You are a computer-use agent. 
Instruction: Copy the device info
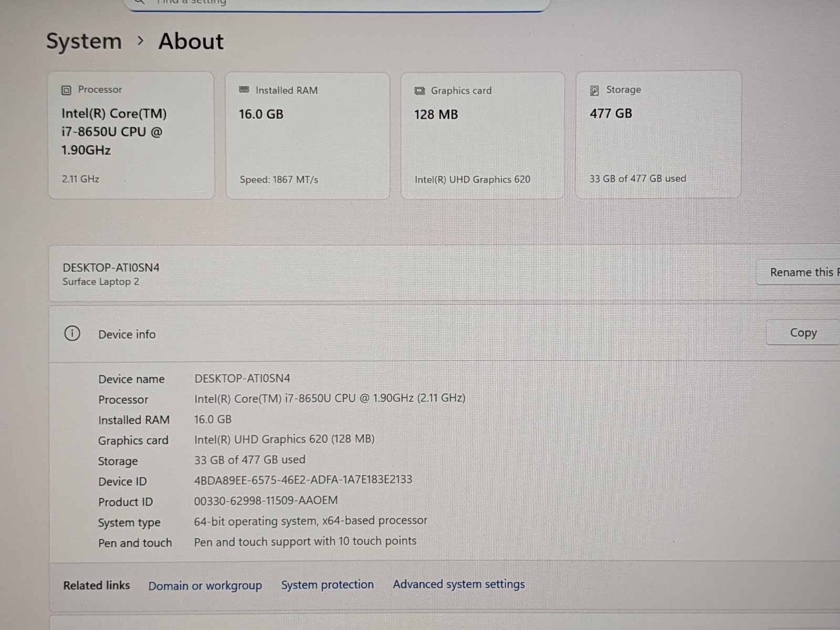pos(803,333)
